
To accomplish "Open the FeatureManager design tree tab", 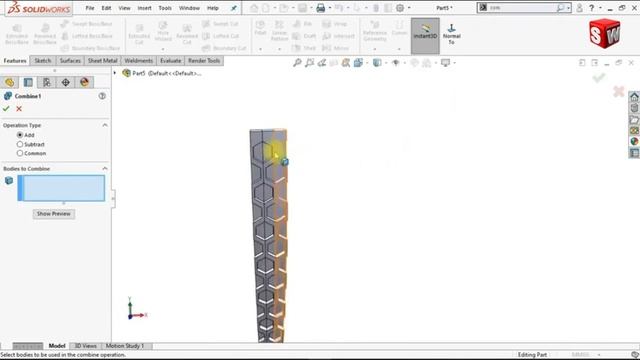I will pyautogui.click(x=9, y=82).
